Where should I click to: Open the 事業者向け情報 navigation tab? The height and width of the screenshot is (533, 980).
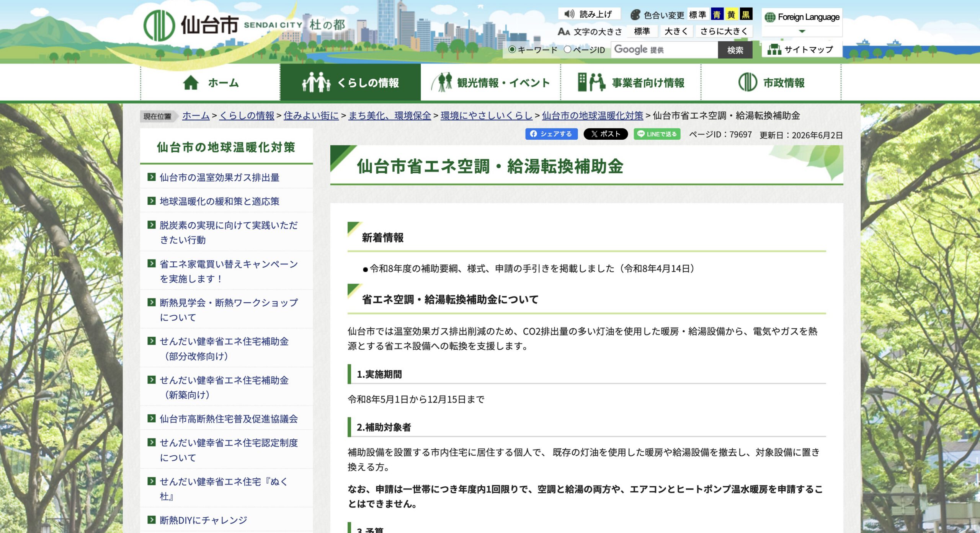(x=630, y=82)
